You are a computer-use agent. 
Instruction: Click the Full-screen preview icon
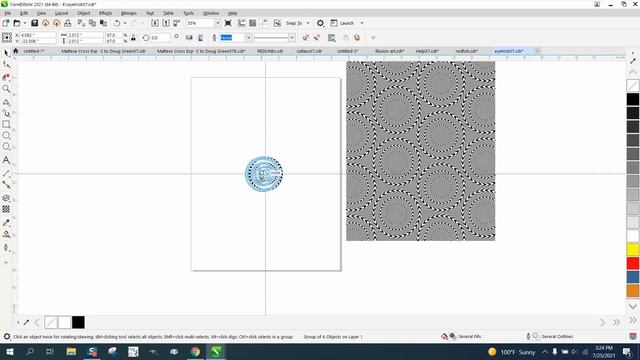click(228, 23)
